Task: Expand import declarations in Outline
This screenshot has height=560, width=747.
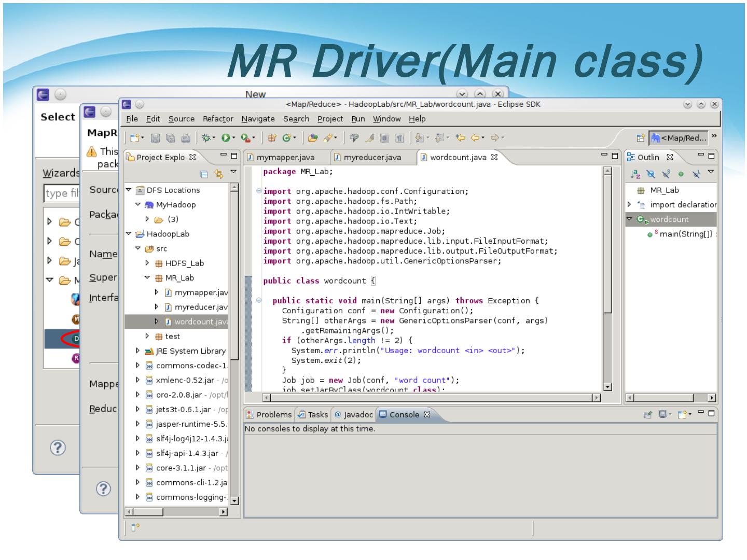Action: pos(629,205)
